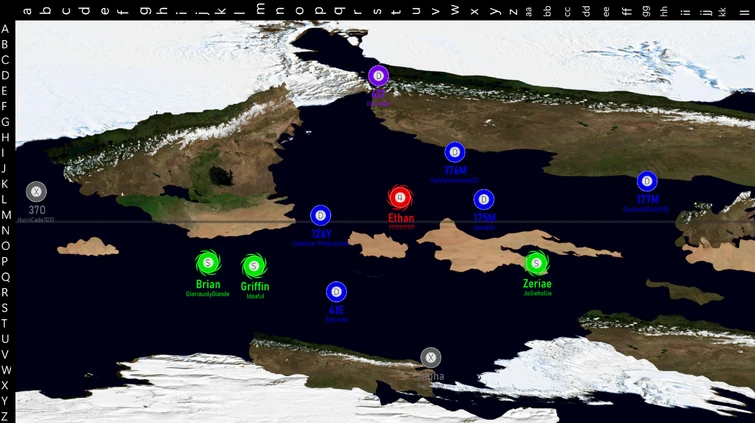Select the blue 175M depression marker
Viewport: 755px width, 423px height.
(483, 199)
